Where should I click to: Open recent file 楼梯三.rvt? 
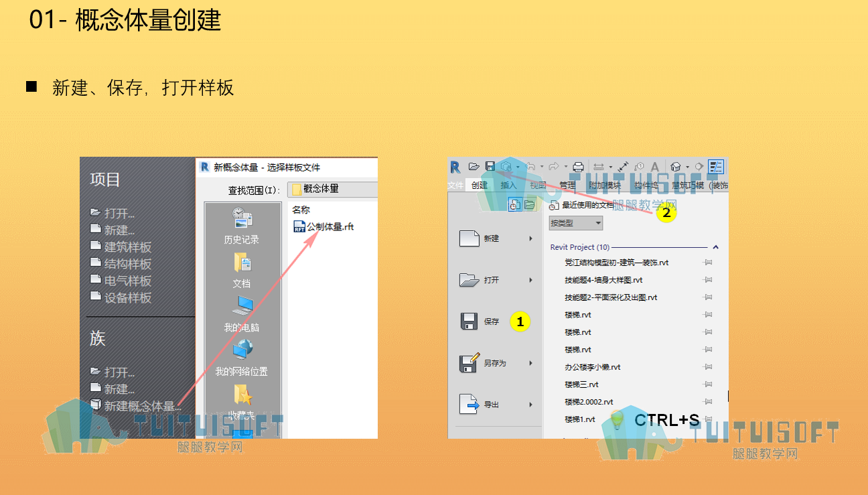tap(581, 384)
